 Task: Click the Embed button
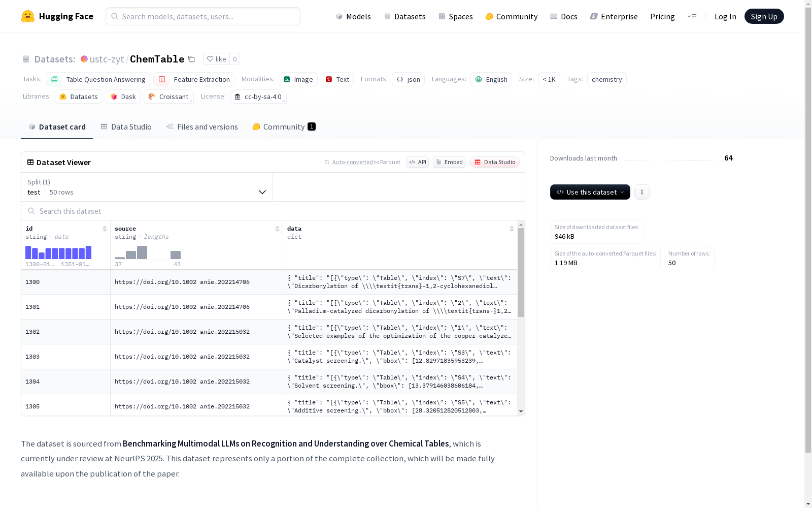(449, 162)
